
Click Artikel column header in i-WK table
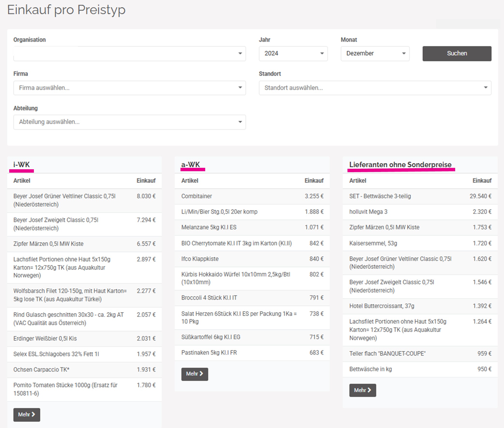click(22, 181)
